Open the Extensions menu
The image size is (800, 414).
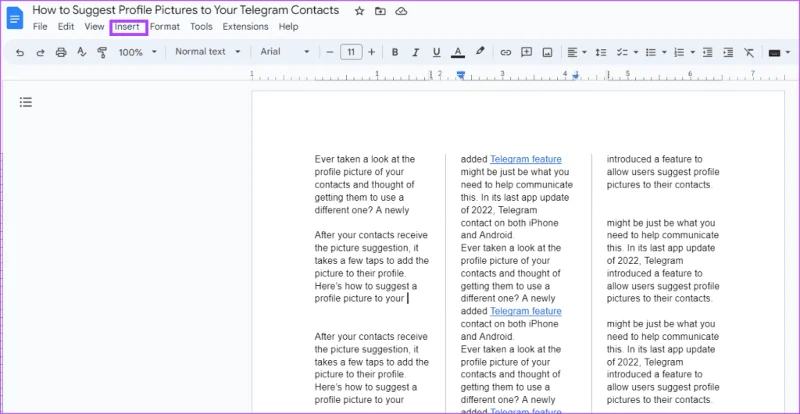pyautogui.click(x=245, y=27)
